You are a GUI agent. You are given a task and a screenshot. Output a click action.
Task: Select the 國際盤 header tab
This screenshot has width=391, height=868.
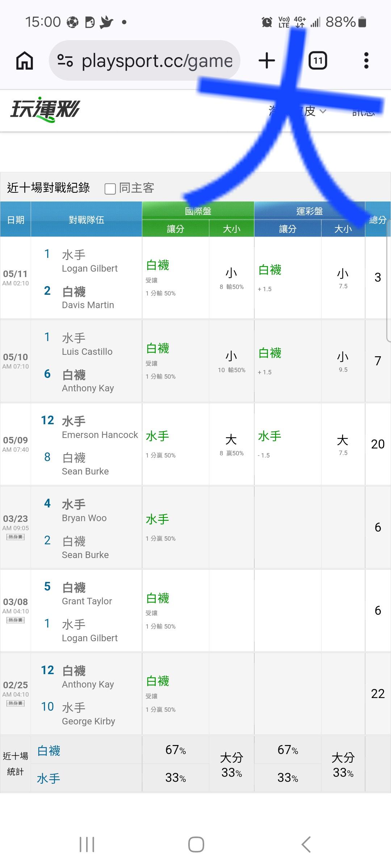click(198, 211)
